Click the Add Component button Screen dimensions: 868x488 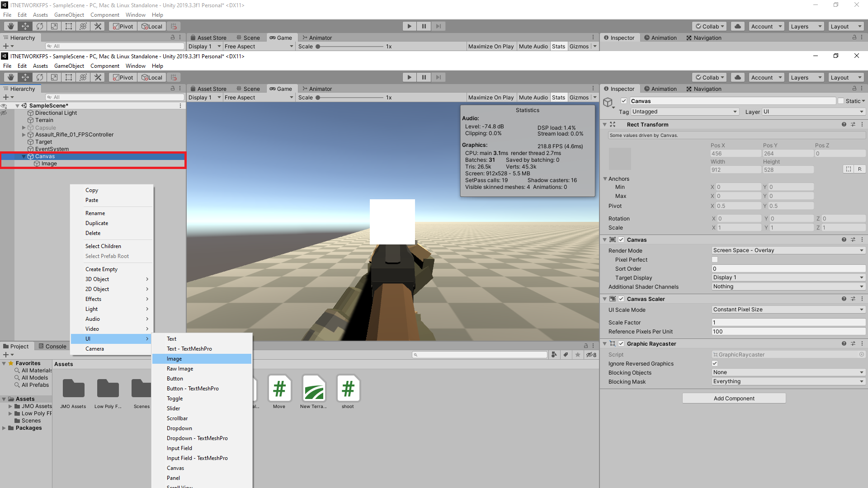(733, 398)
